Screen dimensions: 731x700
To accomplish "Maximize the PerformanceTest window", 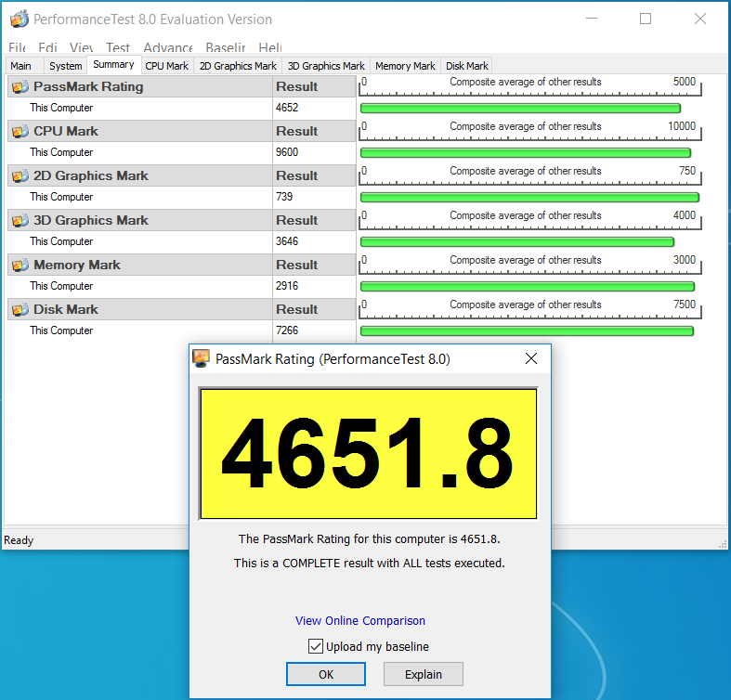I will click(x=646, y=19).
